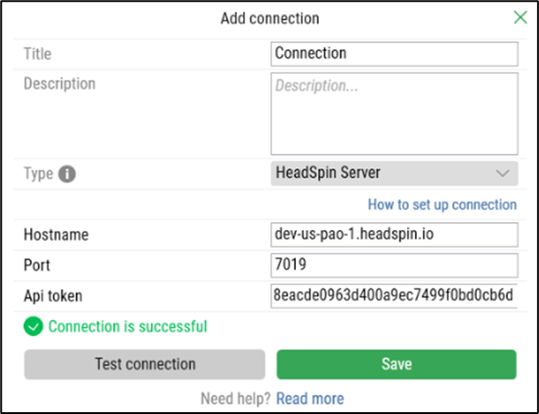
Task: Click the Read more help link
Action: (310, 399)
